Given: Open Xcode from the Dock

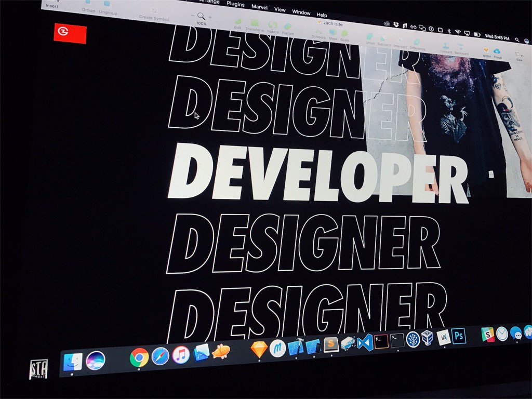Looking at the screenshot, I should click(x=296, y=347).
